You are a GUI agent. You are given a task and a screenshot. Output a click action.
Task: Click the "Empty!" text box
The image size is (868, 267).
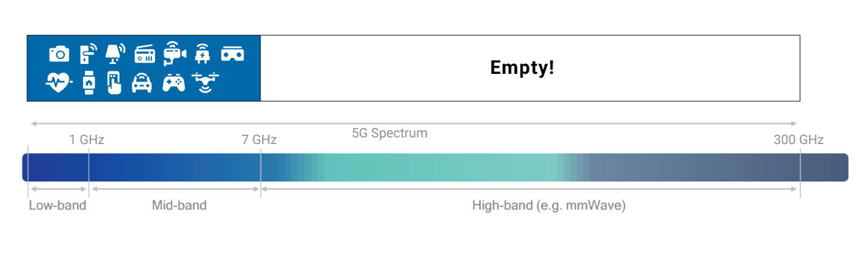point(530,68)
